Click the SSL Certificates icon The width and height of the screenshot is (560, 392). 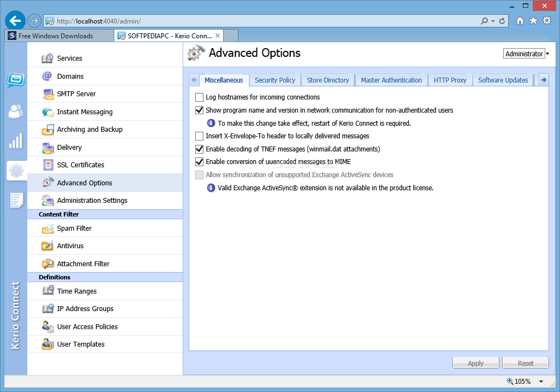48,165
